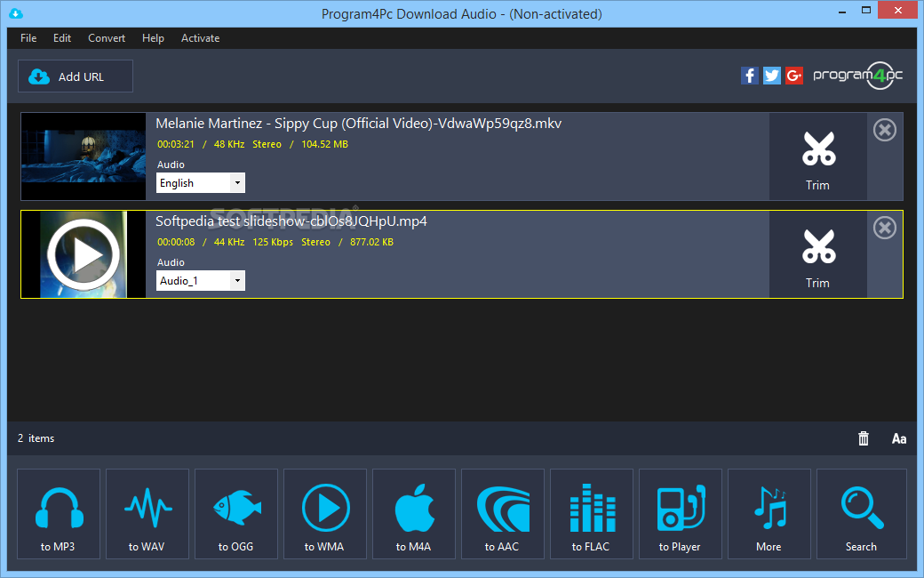Convert to FLAC with equalizer icon

(592, 514)
